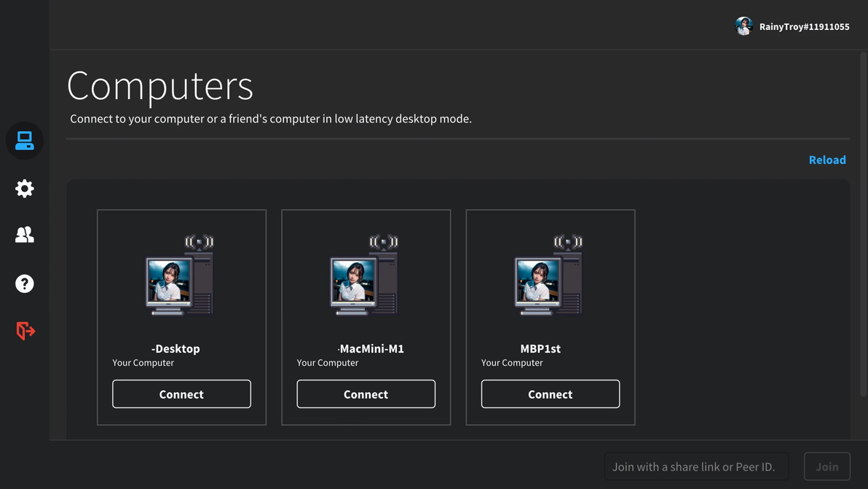Image resolution: width=868 pixels, height=489 pixels.
Task: Click the RainyTroy#11911055 username
Action: (804, 27)
